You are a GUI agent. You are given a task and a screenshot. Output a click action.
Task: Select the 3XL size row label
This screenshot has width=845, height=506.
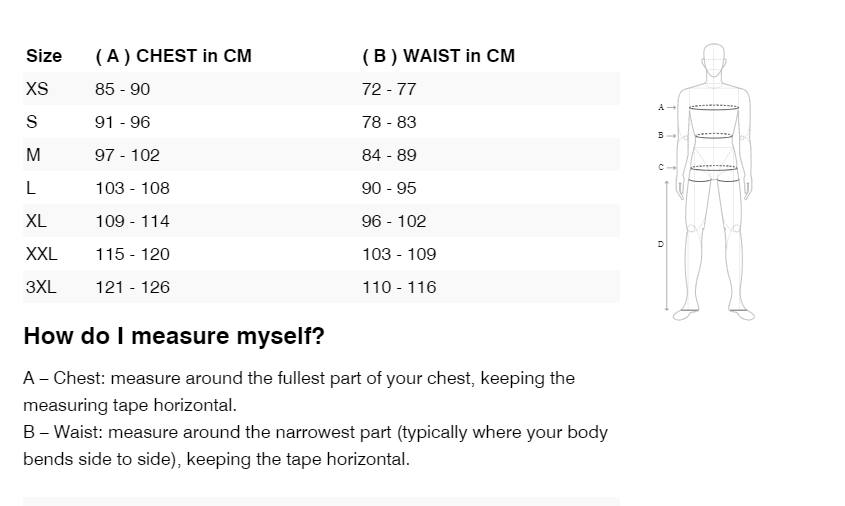coord(41,287)
